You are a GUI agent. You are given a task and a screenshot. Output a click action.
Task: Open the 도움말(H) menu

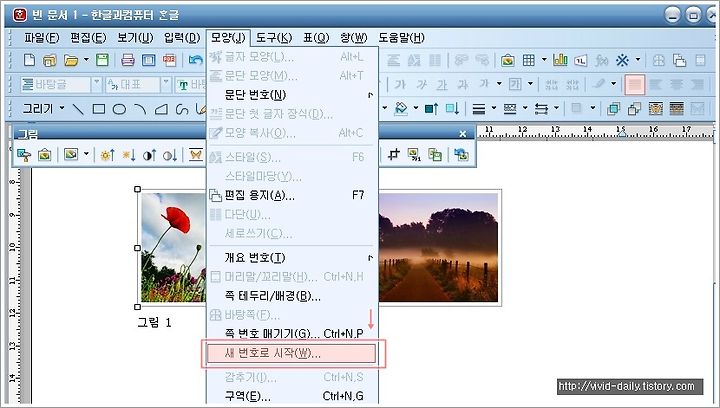(x=401, y=38)
